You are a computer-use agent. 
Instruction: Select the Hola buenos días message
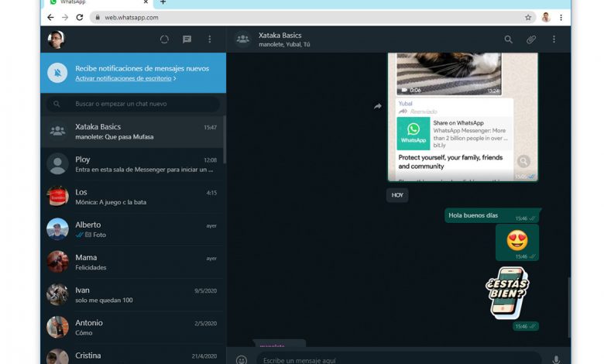click(x=492, y=215)
